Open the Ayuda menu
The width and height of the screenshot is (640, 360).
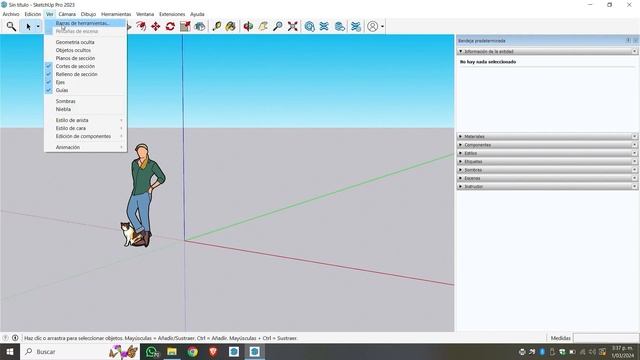197,14
